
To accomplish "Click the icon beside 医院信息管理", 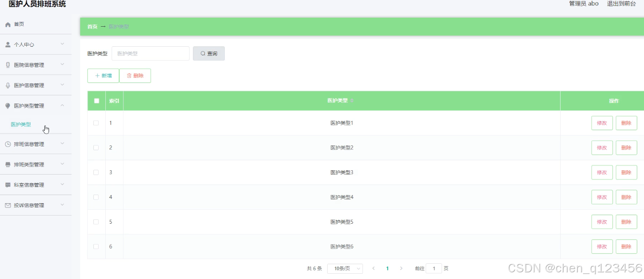I will coord(8,65).
